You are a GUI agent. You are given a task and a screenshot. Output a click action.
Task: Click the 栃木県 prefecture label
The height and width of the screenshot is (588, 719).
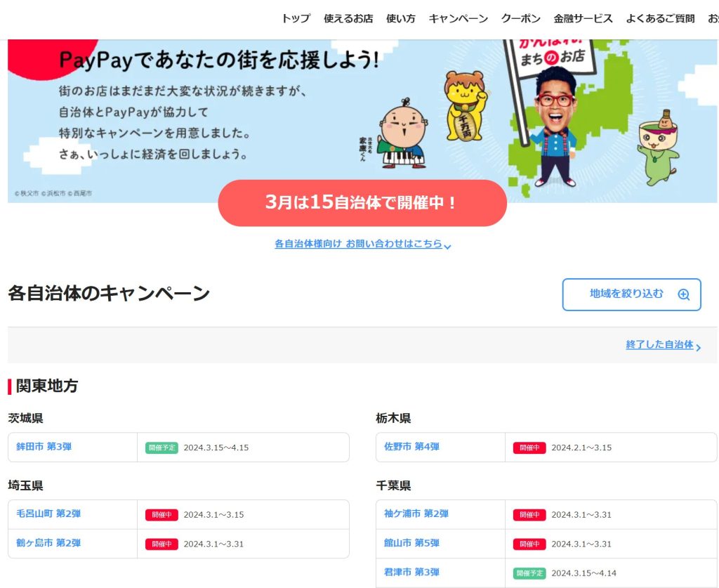tap(393, 418)
